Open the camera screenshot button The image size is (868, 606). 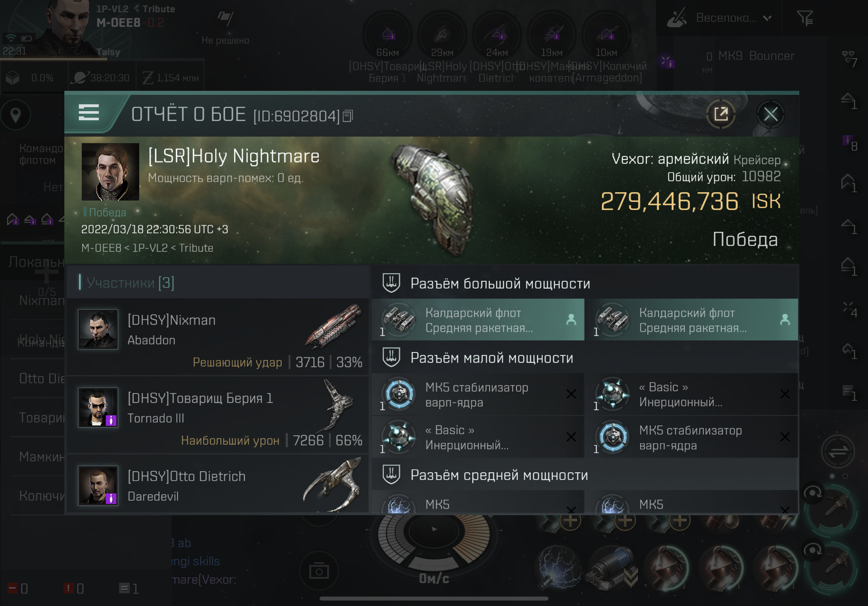[319, 571]
